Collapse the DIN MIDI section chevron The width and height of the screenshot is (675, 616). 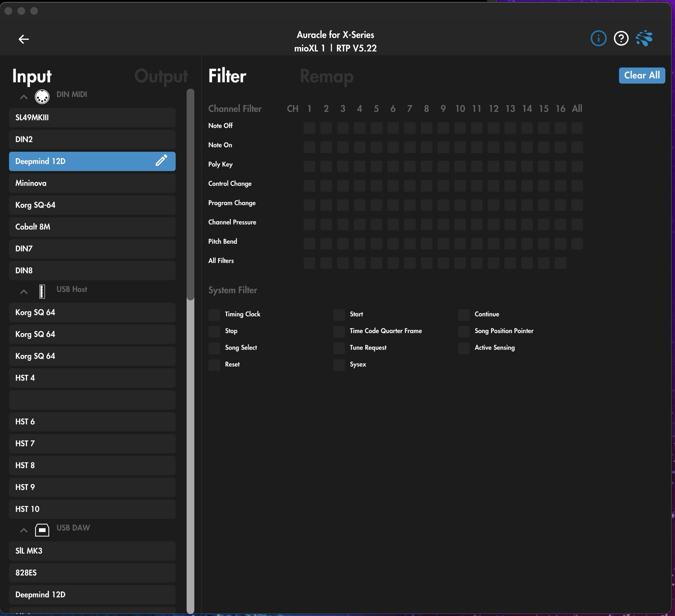coord(24,97)
